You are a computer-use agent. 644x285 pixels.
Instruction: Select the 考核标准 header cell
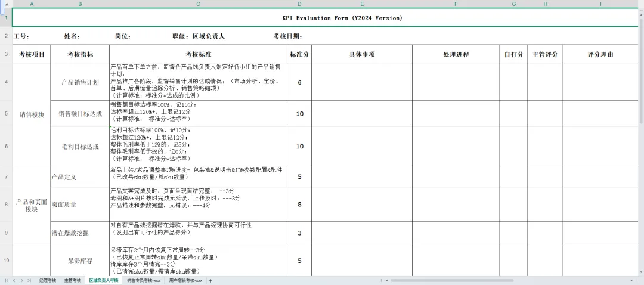click(x=199, y=54)
